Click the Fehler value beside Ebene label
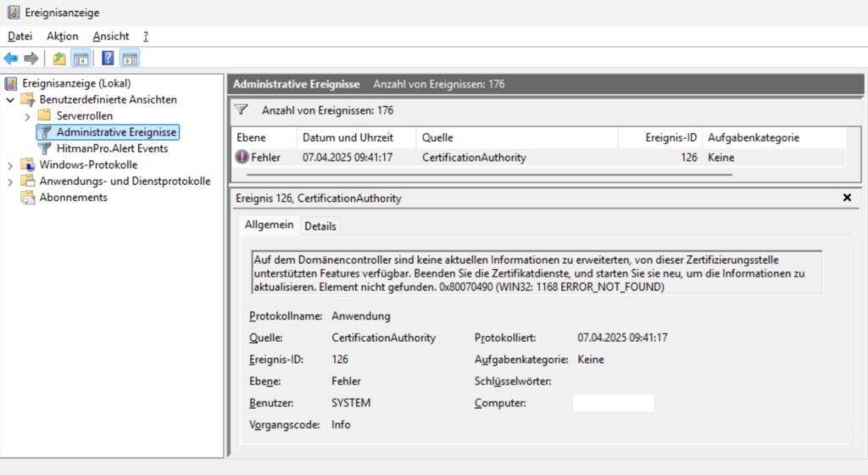The image size is (868, 475). (x=346, y=382)
